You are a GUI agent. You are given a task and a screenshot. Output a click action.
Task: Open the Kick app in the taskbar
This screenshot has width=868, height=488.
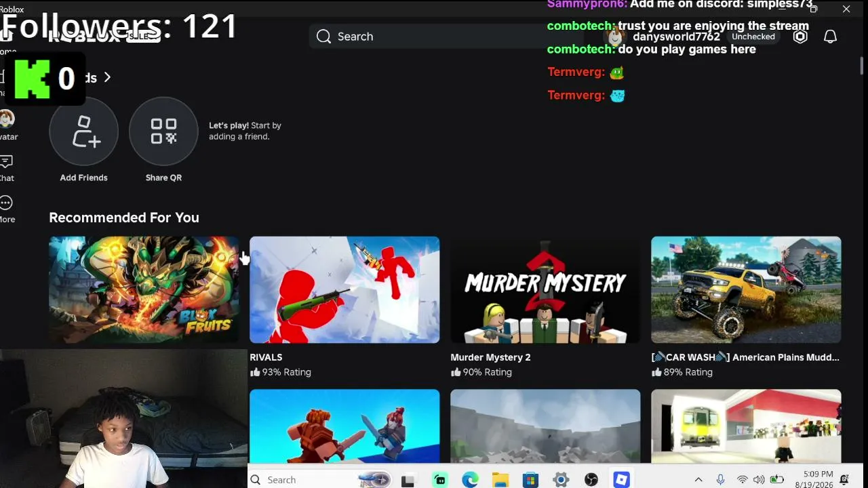tap(440, 480)
